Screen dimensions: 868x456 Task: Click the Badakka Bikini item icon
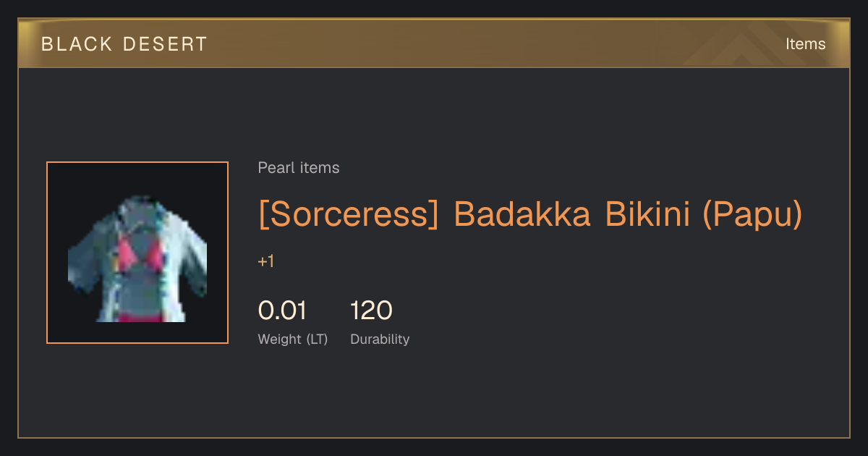[x=137, y=258]
